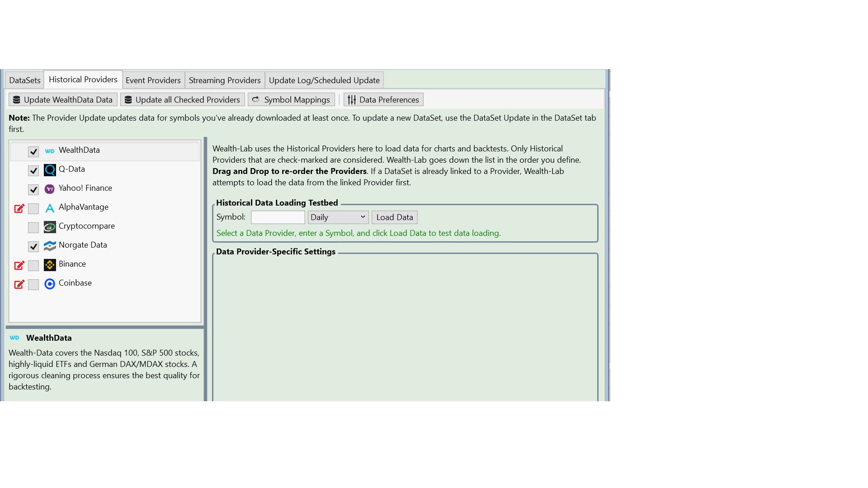868x488 pixels.
Task: Click the red edit icon beside Binance
Action: [19, 265]
